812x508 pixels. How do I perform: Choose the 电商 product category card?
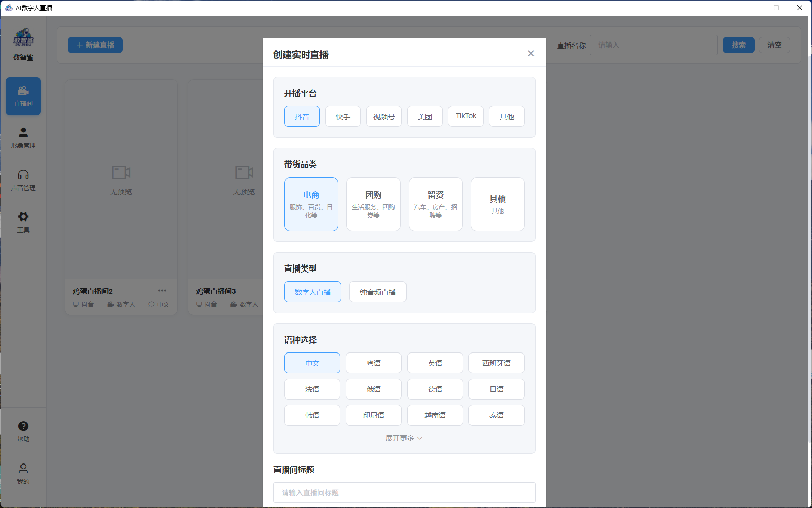pos(311,204)
